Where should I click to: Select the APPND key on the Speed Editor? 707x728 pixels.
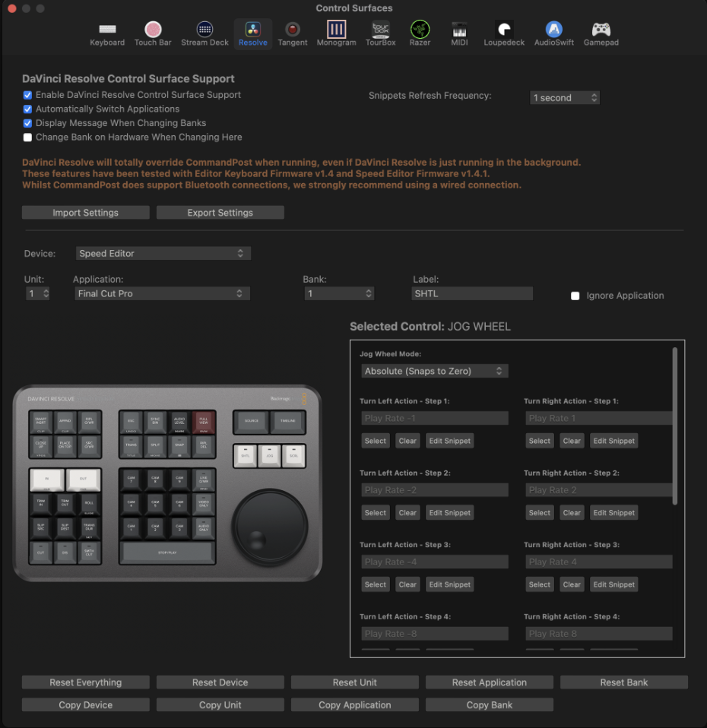tap(65, 422)
